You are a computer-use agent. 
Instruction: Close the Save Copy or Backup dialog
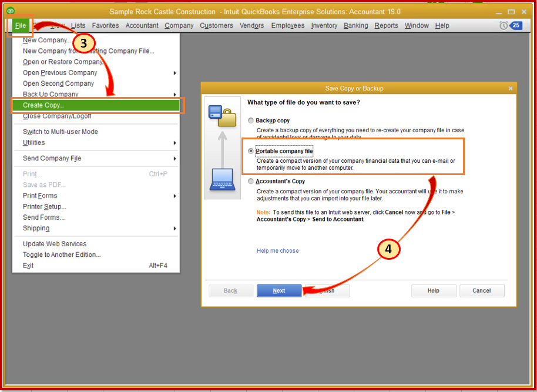(511, 88)
